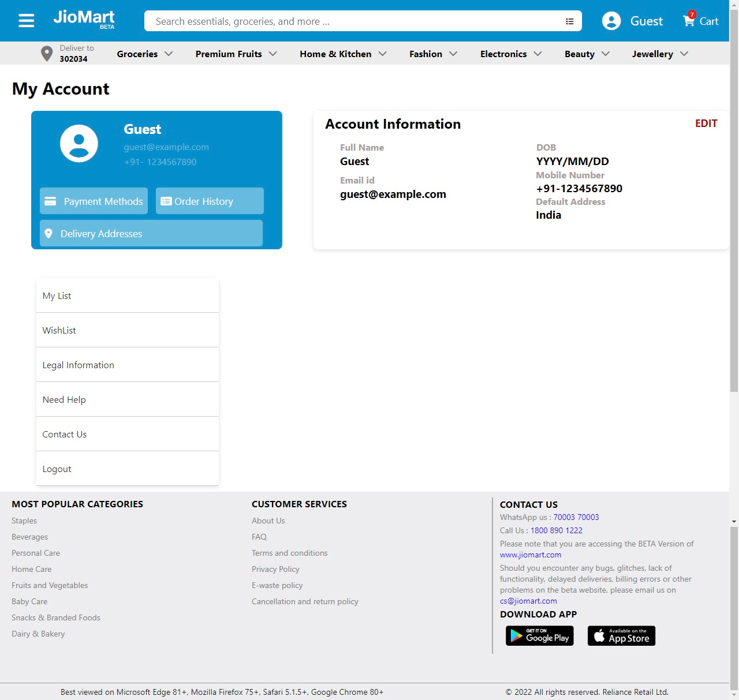Select Contact Us in account menu
This screenshot has width=739, height=700.
click(128, 434)
